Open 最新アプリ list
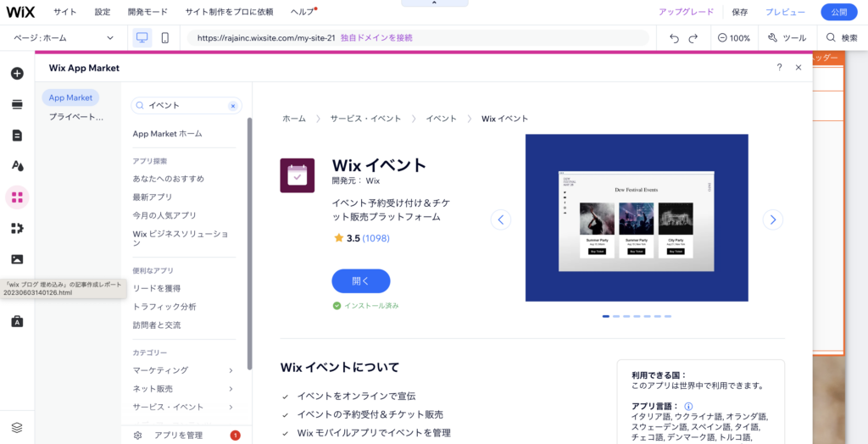Screen dimensions: 868x444 pyautogui.click(x=153, y=197)
